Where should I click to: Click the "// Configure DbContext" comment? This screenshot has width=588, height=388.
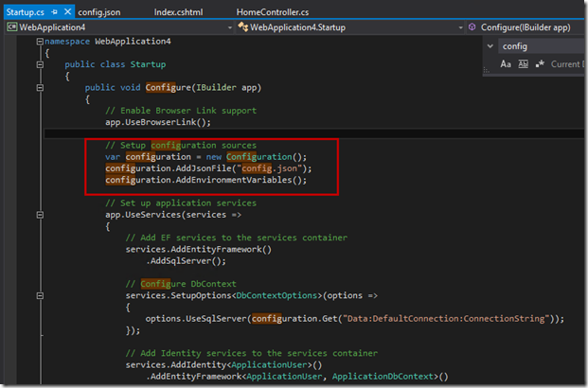coord(181,284)
